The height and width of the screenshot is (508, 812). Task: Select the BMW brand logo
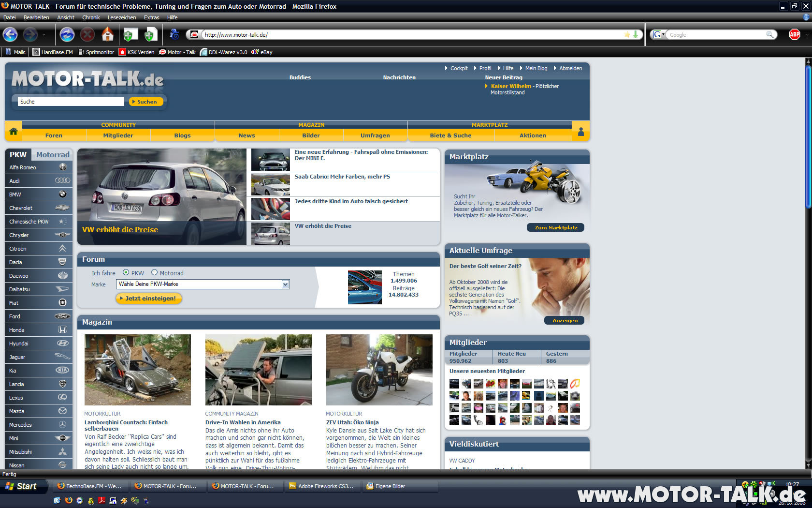(x=62, y=194)
